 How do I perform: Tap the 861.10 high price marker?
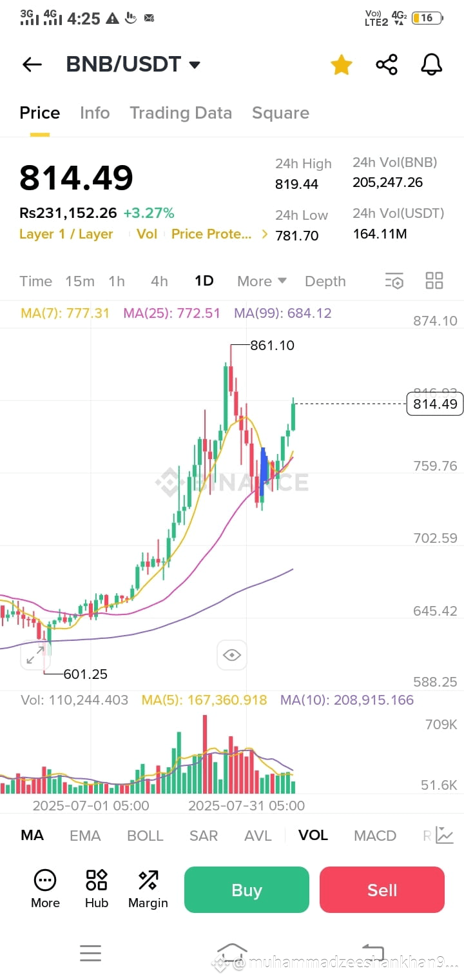point(272,346)
